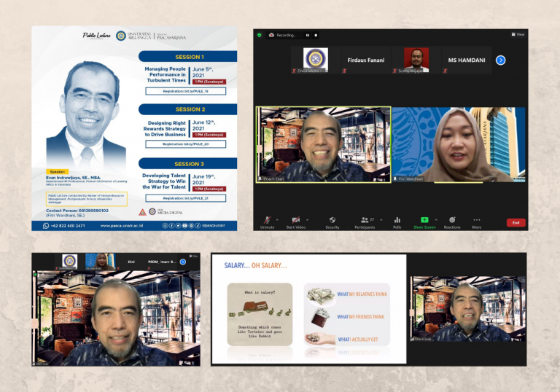Click the SALARY... OH SALARY slide title

coord(255,265)
